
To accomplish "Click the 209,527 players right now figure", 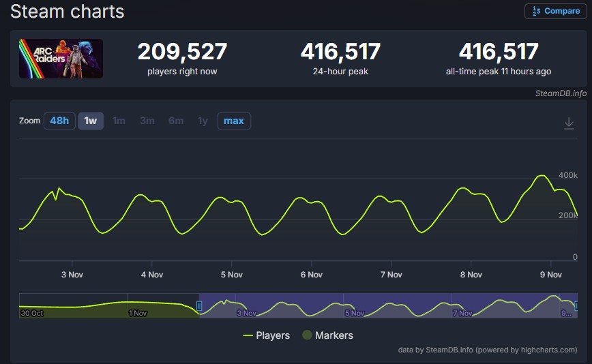I will (182, 51).
